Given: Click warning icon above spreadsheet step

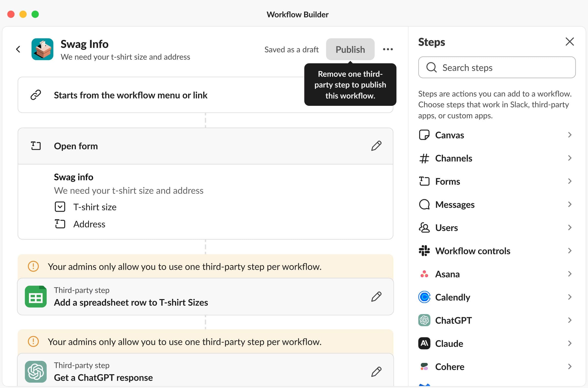Looking at the screenshot, I should pyautogui.click(x=33, y=267).
